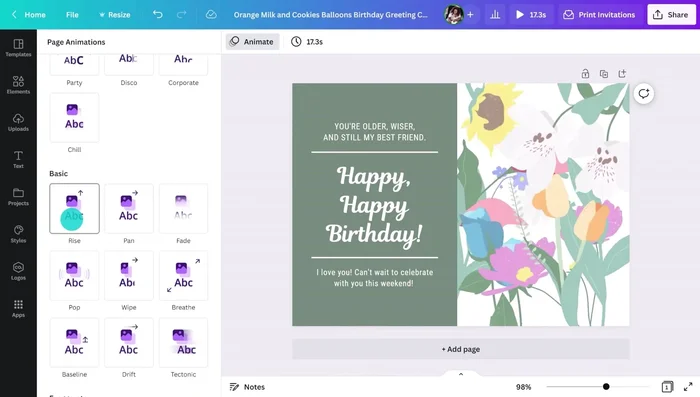Image resolution: width=700 pixels, height=397 pixels.
Task: Adjust the zoom slider handle
Action: coord(606,387)
